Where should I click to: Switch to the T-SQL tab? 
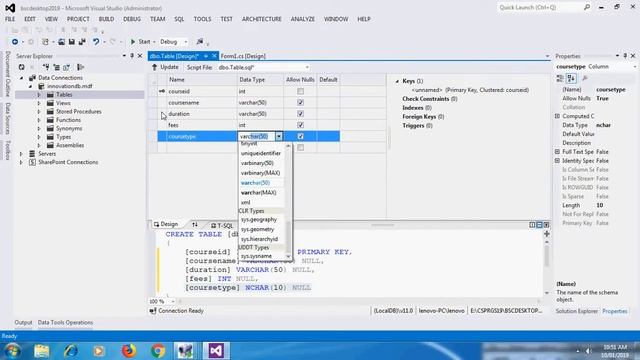[222, 225]
